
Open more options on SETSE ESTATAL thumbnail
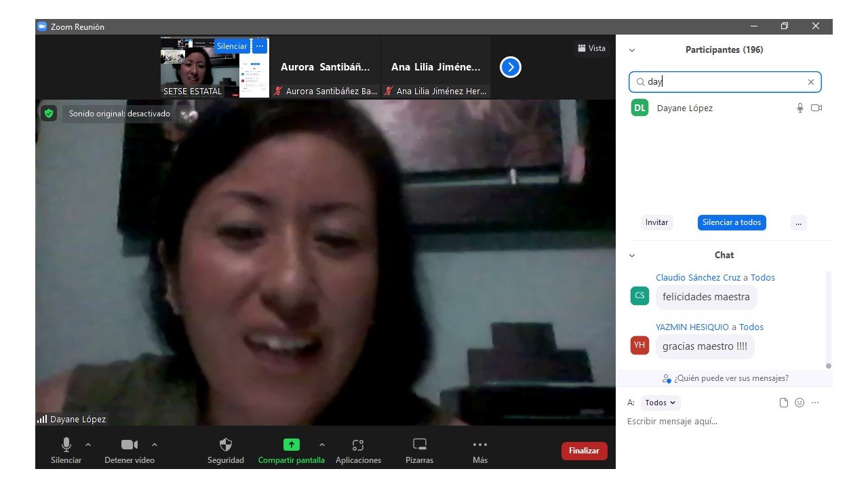[x=260, y=47]
